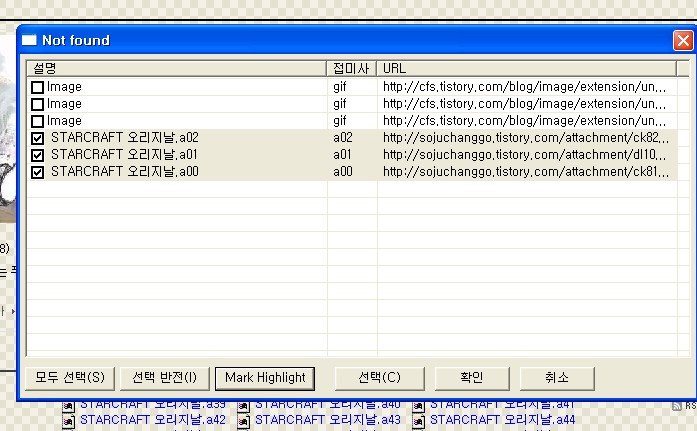Select STARCRAFT 오리지날.a01 row text
Viewport: 697px width, 431px height.
click(124, 155)
